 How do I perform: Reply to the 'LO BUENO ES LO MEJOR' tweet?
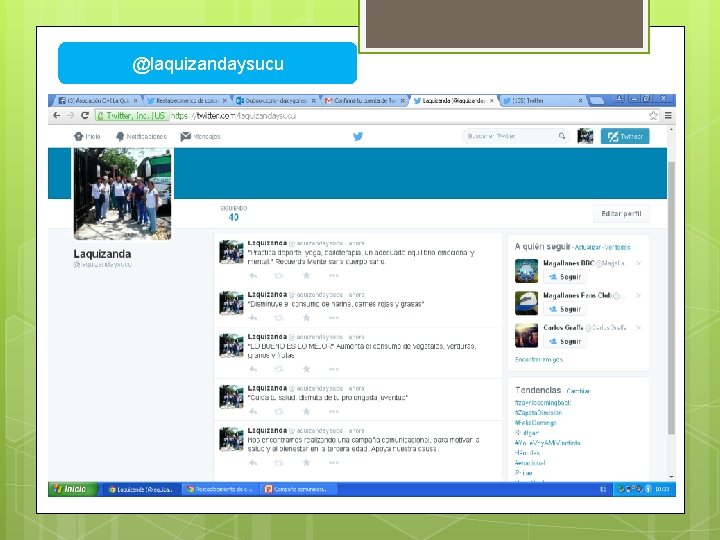pyautogui.click(x=253, y=369)
